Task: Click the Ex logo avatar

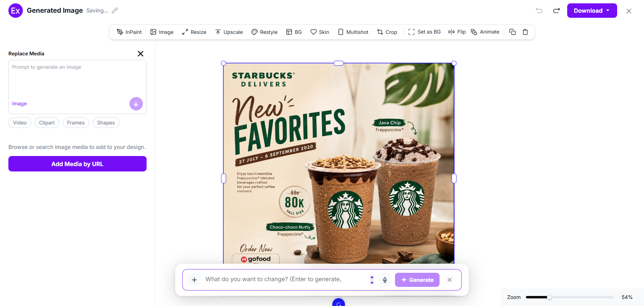Action: 15,10
